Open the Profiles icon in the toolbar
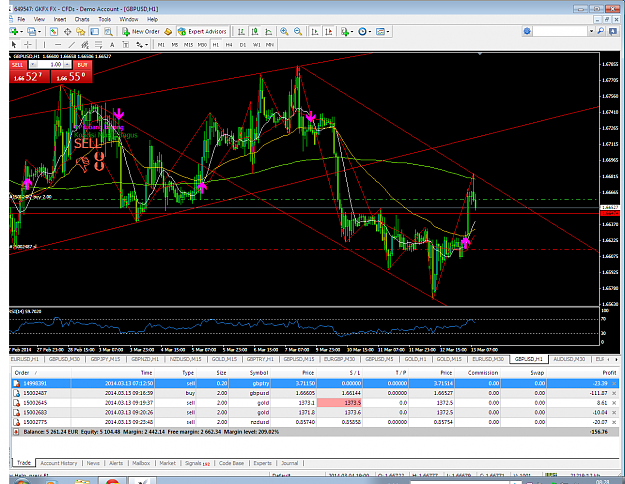This screenshot has width=625, height=484. (x=32, y=31)
